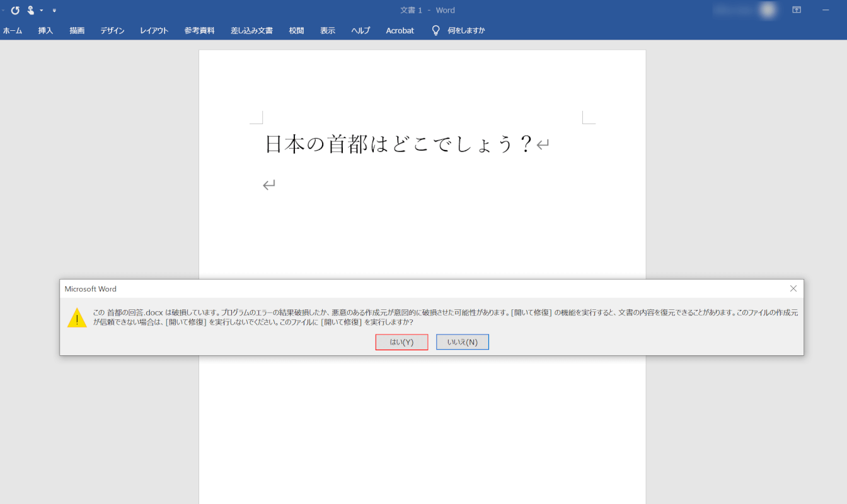
Task: Click the redo/repeat arrow icon in title bar
Action: (x=15, y=10)
